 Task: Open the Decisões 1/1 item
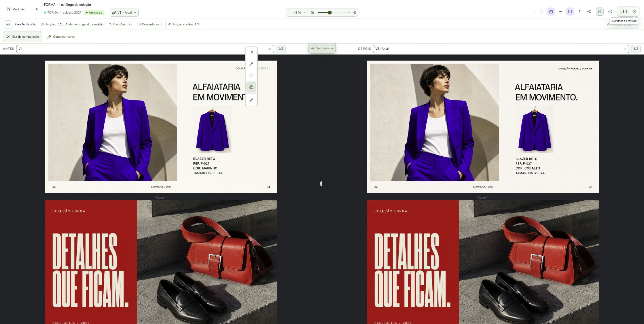point(120,24)
